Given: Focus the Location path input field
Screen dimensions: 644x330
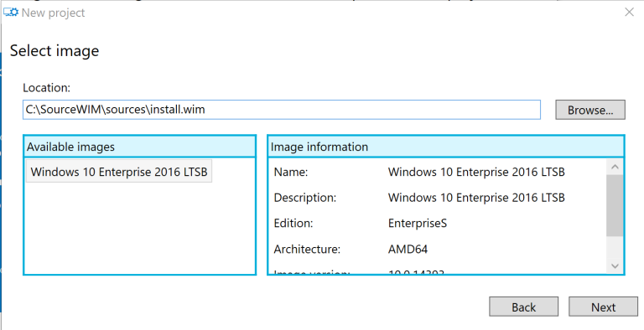Looking at the screenshot, I should click(x=282, y=110).
